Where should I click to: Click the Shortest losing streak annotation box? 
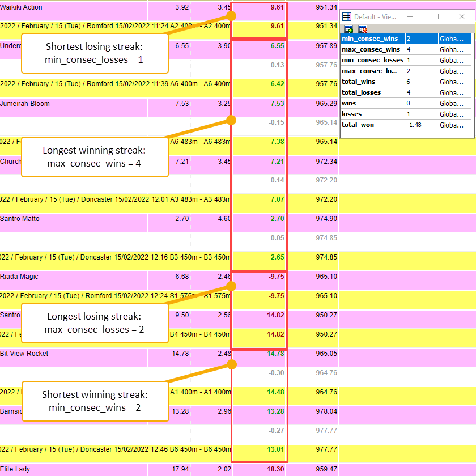click(93, 53)
